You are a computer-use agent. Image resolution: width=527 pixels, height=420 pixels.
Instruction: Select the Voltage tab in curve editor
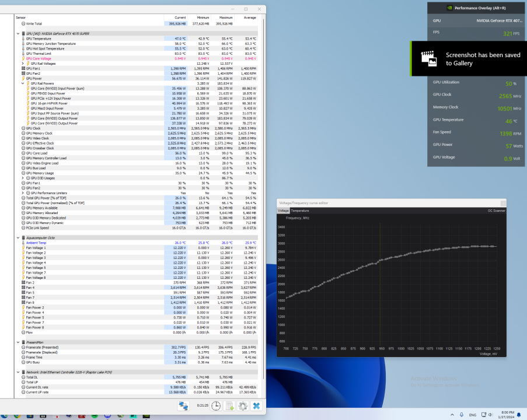coord(283,210)
